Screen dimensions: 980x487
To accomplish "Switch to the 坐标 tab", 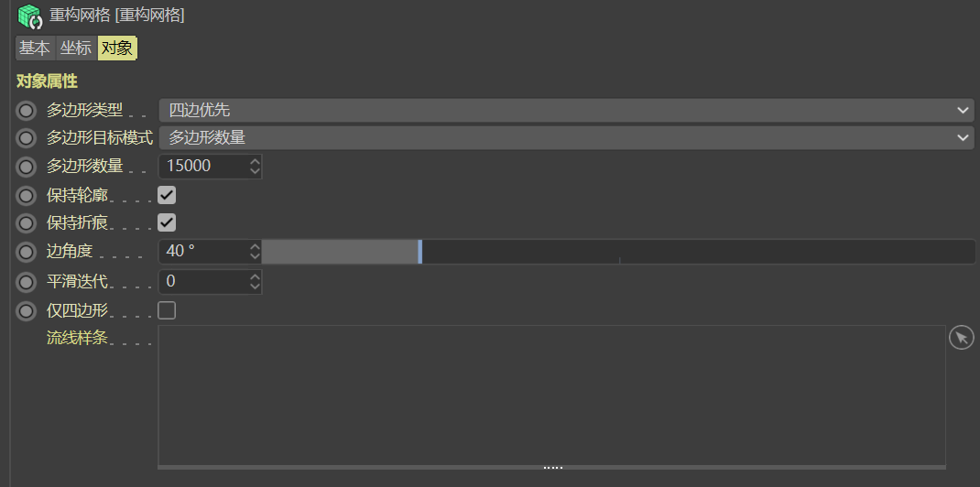I will click(x=76, y=49).
